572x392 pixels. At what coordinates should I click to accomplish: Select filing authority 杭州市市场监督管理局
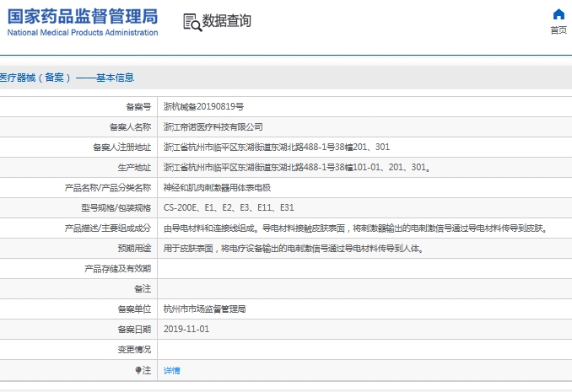tap(205, 309)
